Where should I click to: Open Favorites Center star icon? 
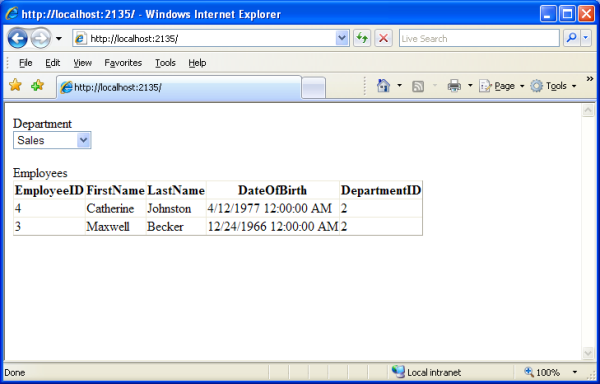(x=15, y=85)
